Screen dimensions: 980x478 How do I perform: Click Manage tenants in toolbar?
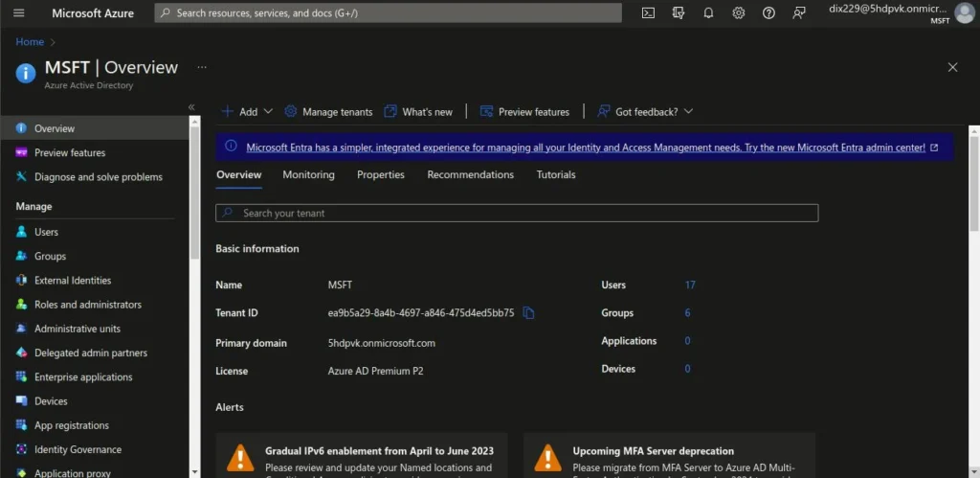(x=328, y=112)
